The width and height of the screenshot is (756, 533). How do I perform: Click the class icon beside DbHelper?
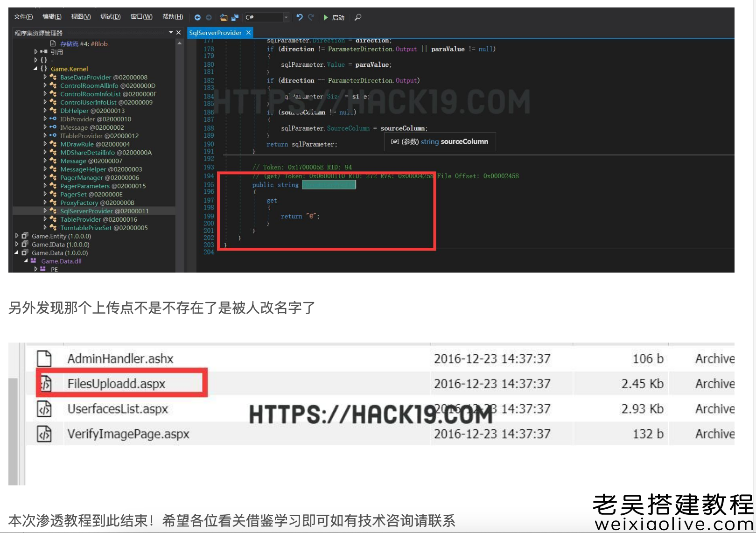54,110
